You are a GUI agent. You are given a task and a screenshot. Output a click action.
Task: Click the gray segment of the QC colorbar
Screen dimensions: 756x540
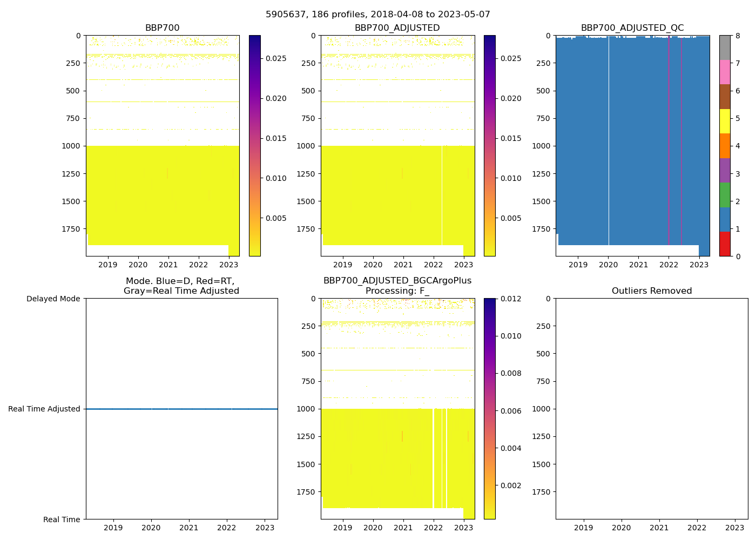point(725,48)
